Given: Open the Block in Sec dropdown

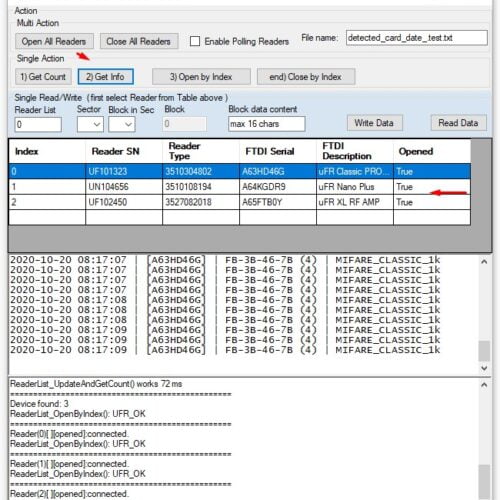Looking at the screenshot, I should [122, 125].
